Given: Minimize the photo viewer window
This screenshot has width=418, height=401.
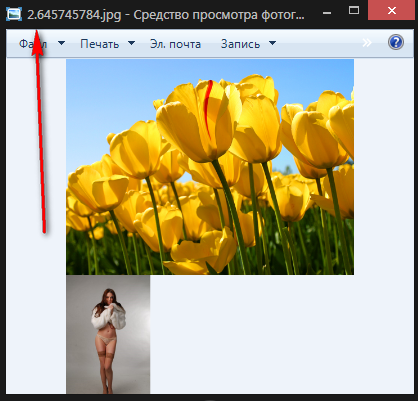Looking at the screenshot, I should [x=327, y=13].
